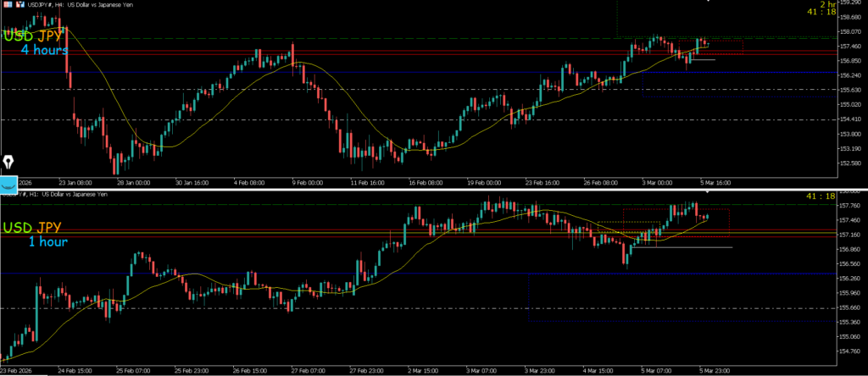Select the '1 hour' blue text label
The width and height of the screenshot is (868, 376).
[47, 242]
